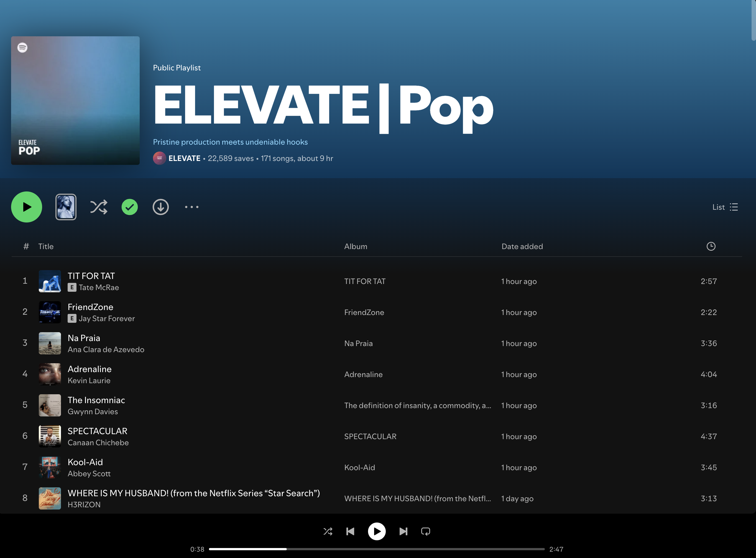Click the ELEVATE profile avatar
This screenshot has width=756, height=558.
159,158
